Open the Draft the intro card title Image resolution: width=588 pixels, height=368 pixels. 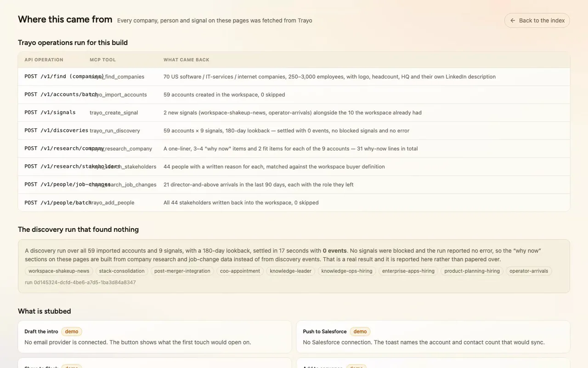pos(41,331)
